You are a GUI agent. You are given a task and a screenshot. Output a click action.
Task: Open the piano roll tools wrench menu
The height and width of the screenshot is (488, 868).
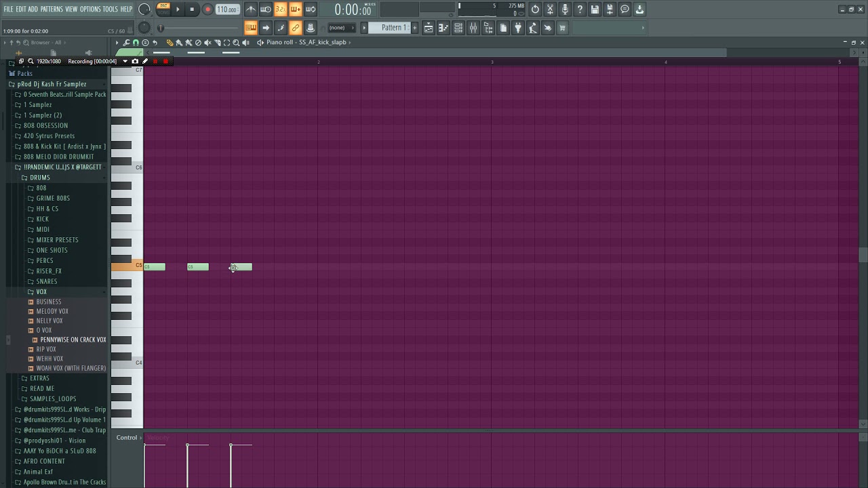126,42
